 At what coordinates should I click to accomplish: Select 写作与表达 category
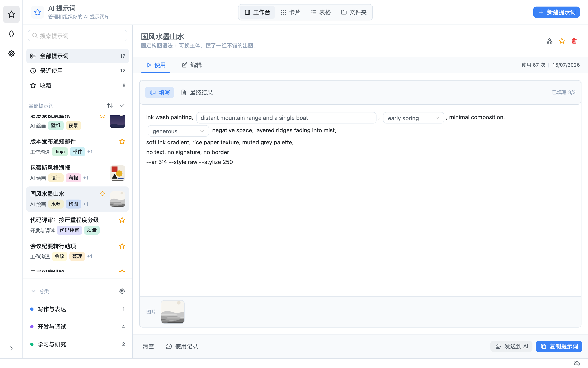tap(78, 309)
